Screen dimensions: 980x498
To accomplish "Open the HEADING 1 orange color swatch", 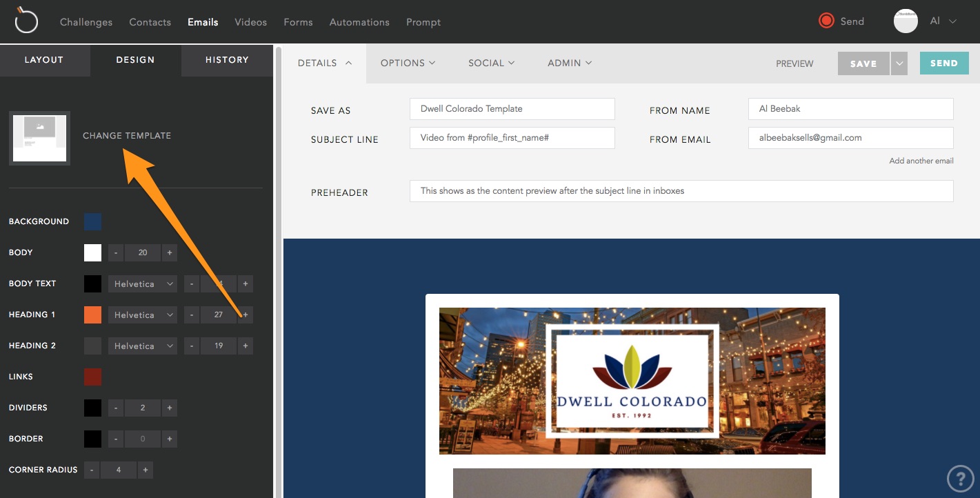I will [x=92, y=315].
